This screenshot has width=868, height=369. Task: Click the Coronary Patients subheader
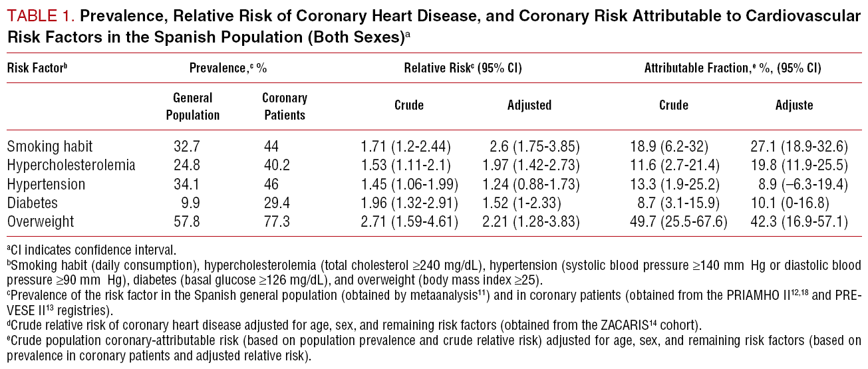tap(285, 106)
